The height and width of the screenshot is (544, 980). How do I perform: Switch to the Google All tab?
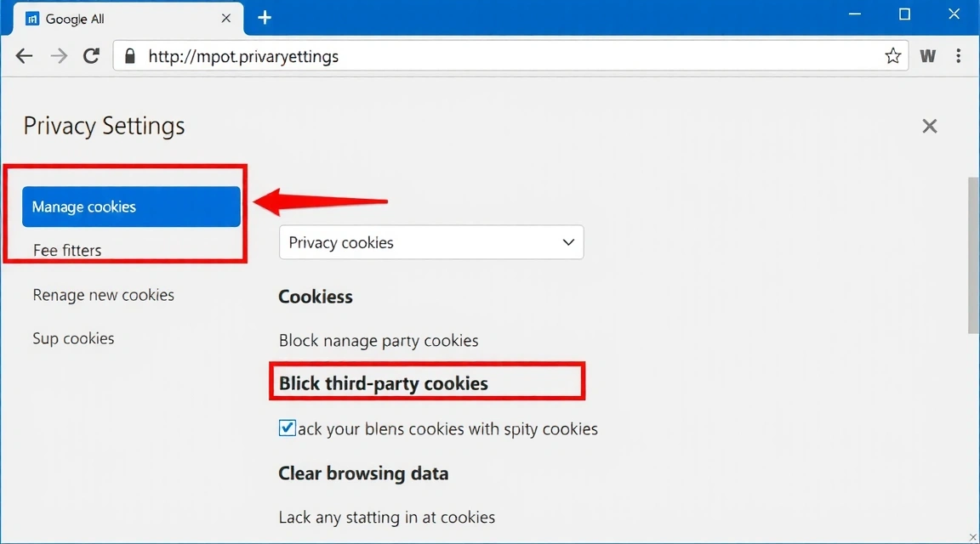pyautogui.click(x=119, y=18)
